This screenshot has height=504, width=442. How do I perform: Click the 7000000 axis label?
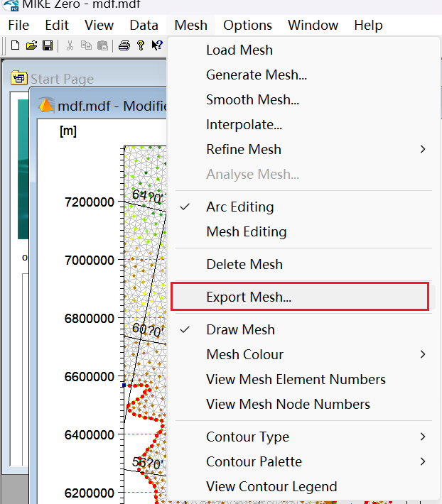tap(90, 261)
